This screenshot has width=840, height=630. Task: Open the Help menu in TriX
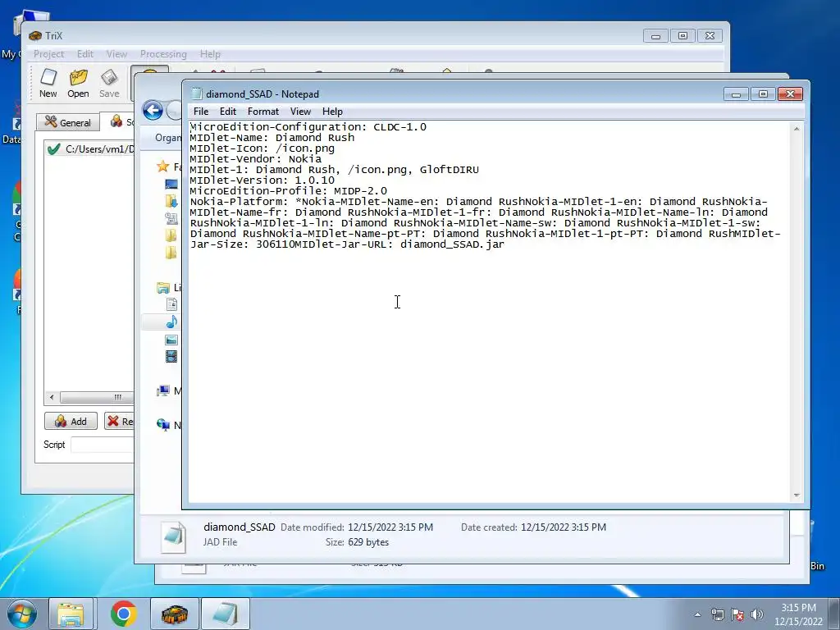coord(210,54)
